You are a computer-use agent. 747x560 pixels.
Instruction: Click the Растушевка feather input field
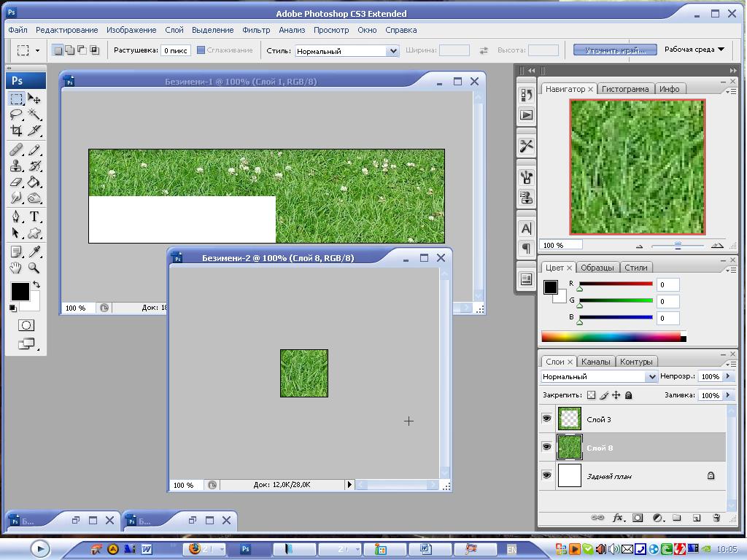pyautogui.click(x=175, y=50)
